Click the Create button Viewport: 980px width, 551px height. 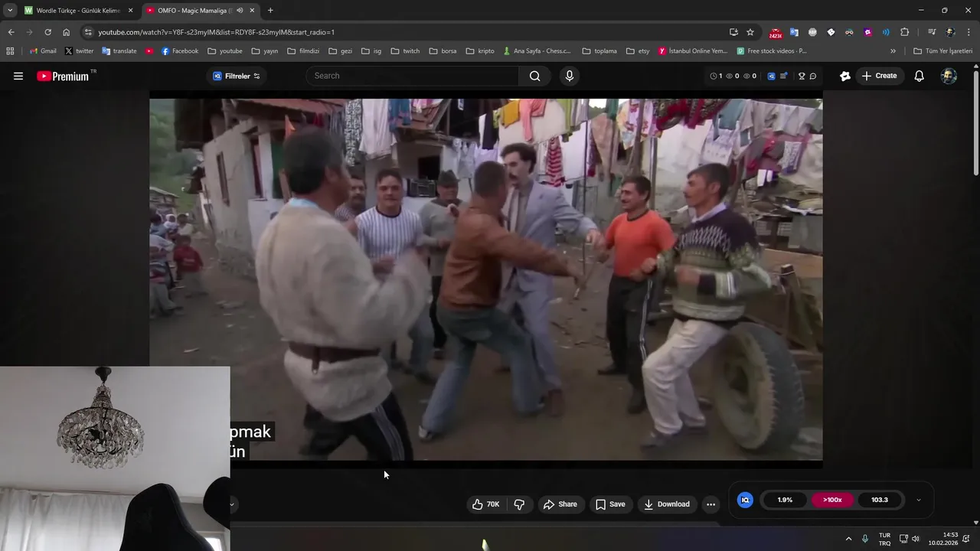879,76
